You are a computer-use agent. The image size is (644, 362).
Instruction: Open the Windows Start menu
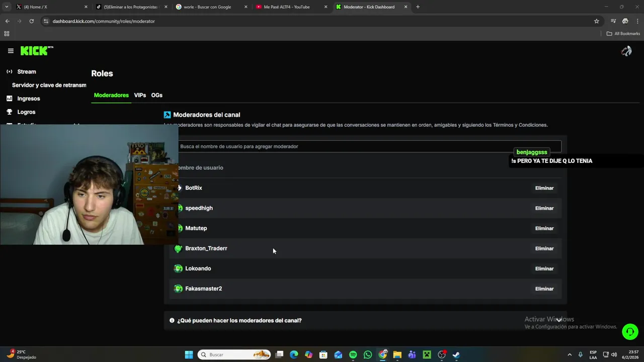(189, 354)
